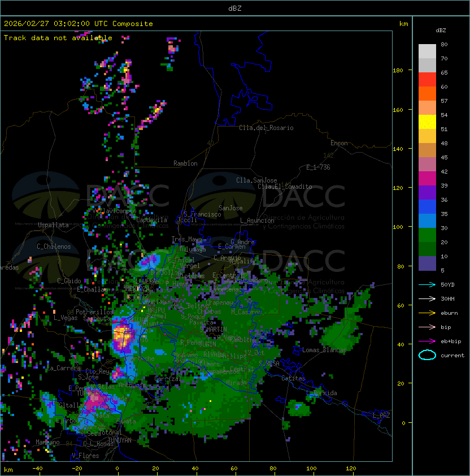Click the Clla.SanJose label
This screenshot has height=476, width=470.
[256, 180]
